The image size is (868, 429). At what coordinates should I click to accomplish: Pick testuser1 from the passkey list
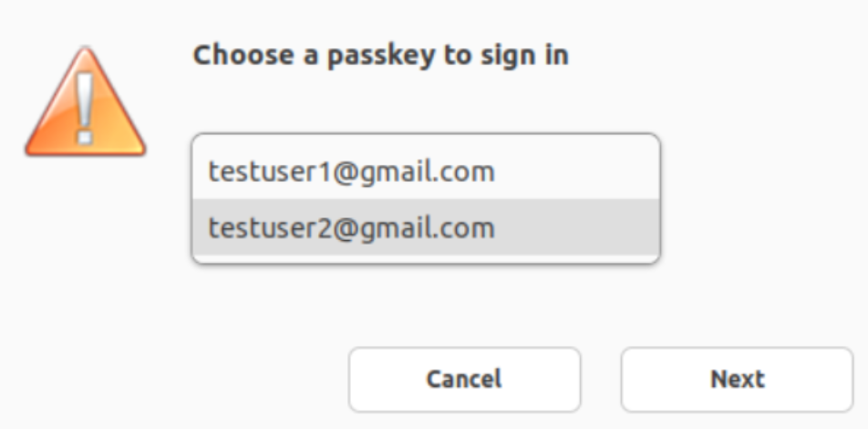(352, 172)
